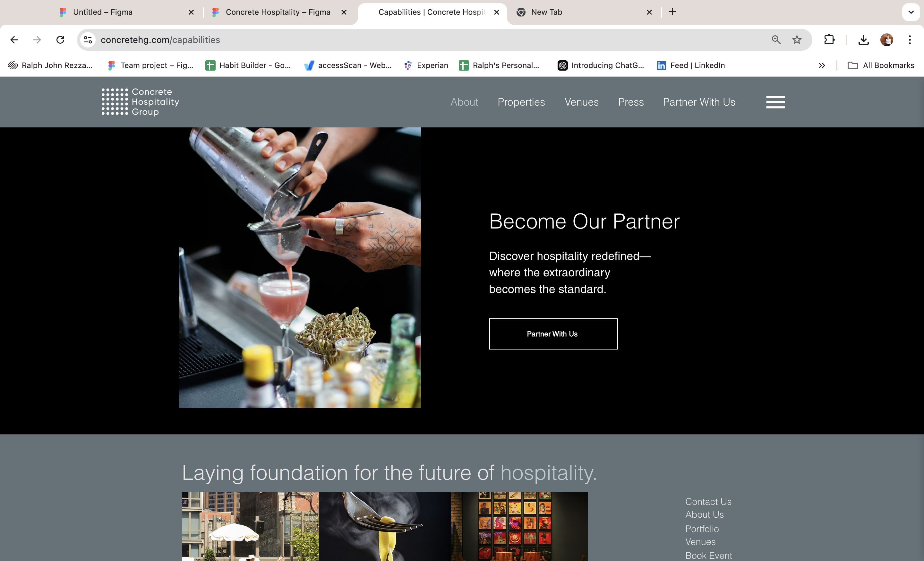This screenshot has height=561, width=924.
Task: Open the Extensions puzzle icon
Action: point(829,40)
